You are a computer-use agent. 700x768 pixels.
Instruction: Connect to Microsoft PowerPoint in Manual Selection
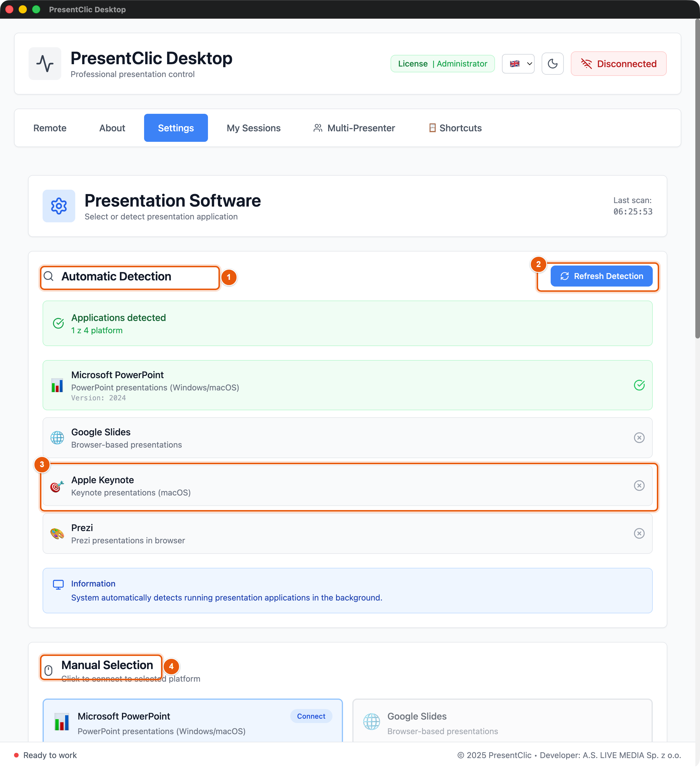(311, 716)
